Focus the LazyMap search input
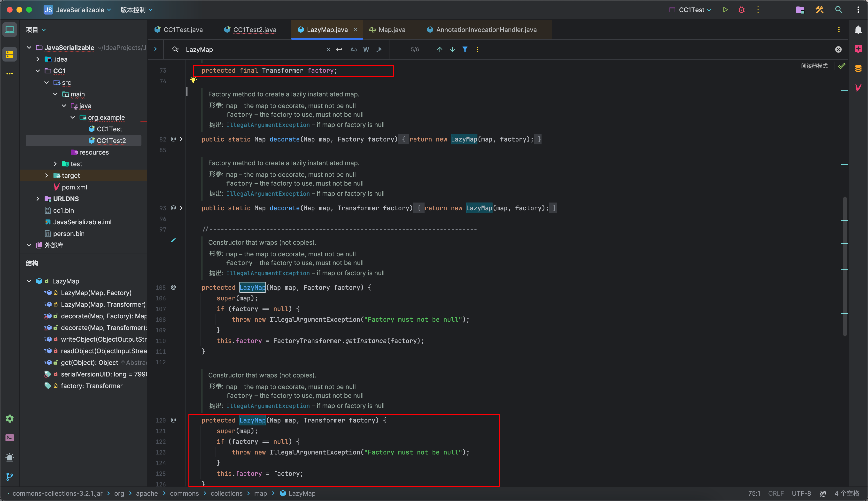This screenshot has width=868, height=501. coord(255,50)
